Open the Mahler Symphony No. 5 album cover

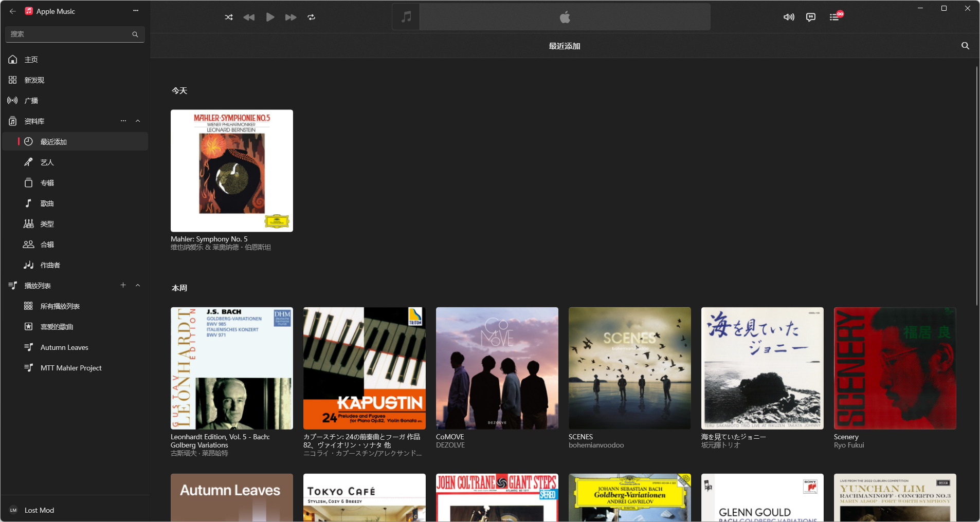(232, 171)
